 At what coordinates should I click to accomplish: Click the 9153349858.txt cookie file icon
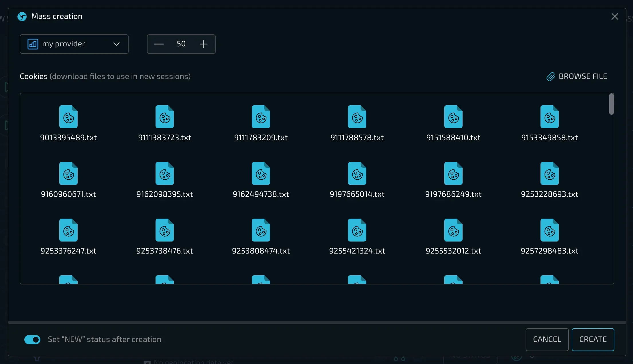tap(549, 117)
